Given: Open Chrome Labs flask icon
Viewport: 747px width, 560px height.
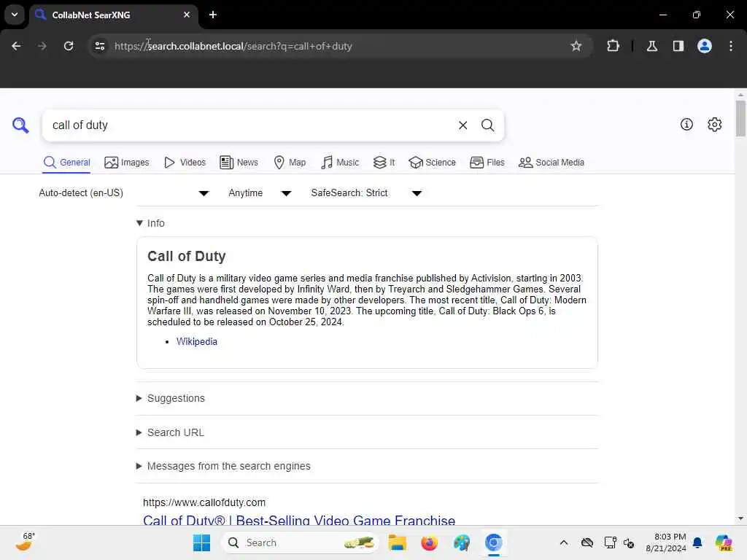Looking at the screenshot, I should coord(651,46).
